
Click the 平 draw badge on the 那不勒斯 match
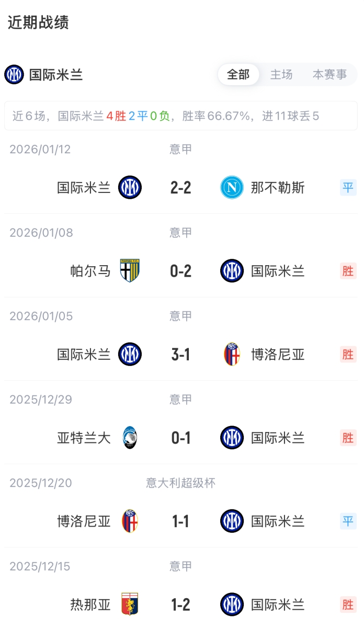click(348, 188)
